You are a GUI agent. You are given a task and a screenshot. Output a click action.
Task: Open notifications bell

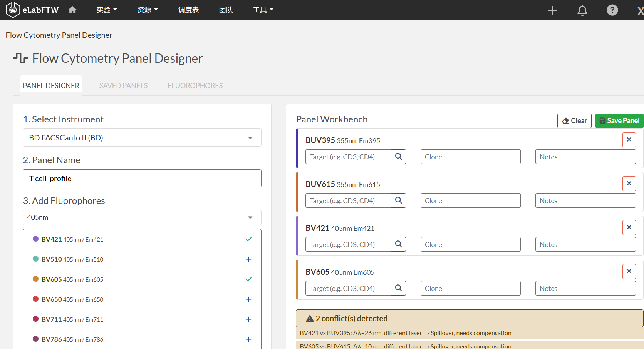pyautogui.click(x=582, y=10)
